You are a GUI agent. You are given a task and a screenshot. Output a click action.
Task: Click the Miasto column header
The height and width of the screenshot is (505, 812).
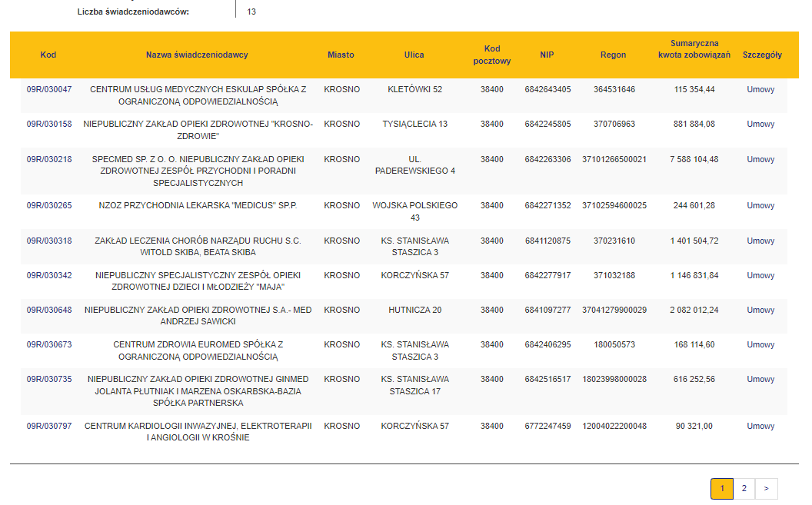(x=341, y=55)
